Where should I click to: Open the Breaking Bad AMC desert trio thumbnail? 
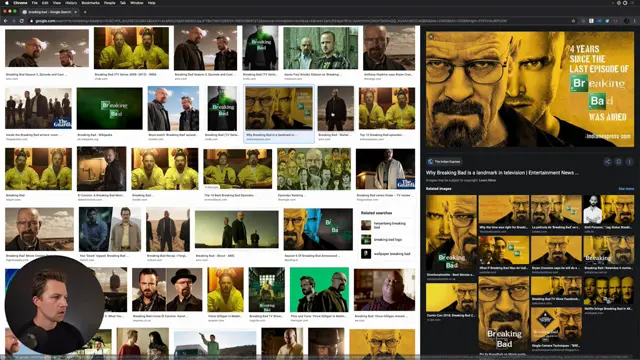coord(237,229)
